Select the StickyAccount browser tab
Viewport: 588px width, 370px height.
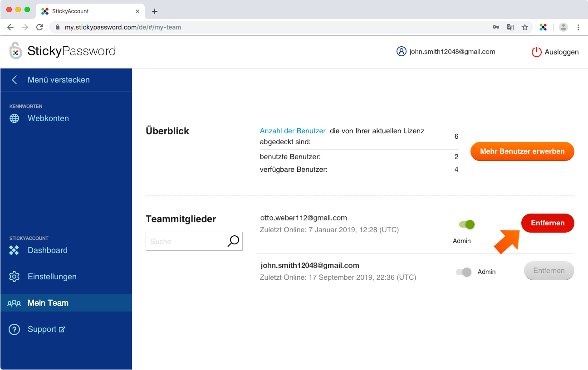(x=90, y=11)
